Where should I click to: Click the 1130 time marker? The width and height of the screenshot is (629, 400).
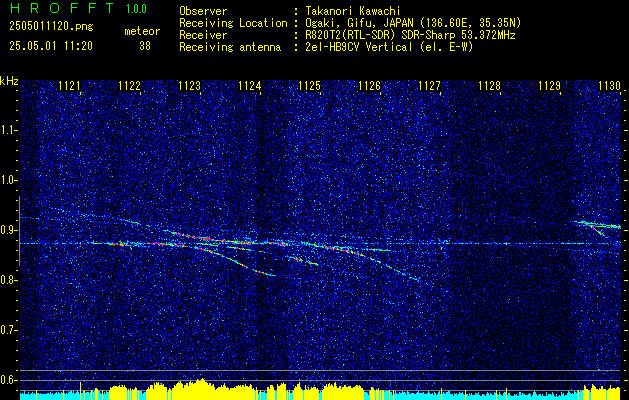[610, 85]
